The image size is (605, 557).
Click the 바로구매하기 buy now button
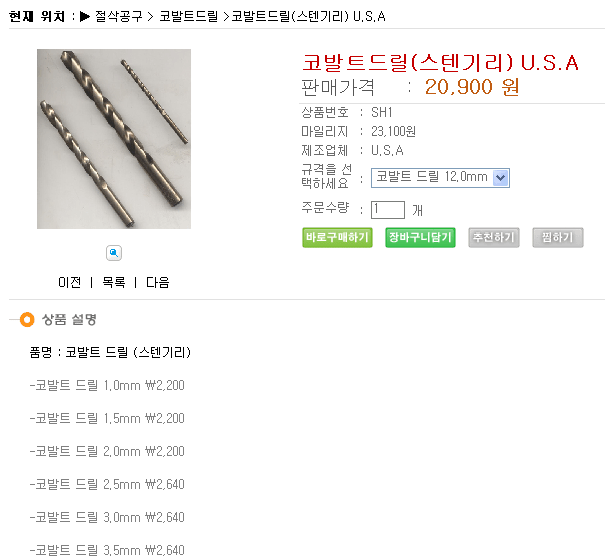(x=337, y=237)
